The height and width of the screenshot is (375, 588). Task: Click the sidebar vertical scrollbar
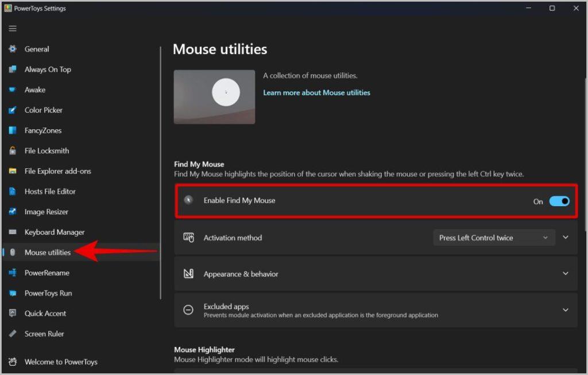(x=161, y=172)
